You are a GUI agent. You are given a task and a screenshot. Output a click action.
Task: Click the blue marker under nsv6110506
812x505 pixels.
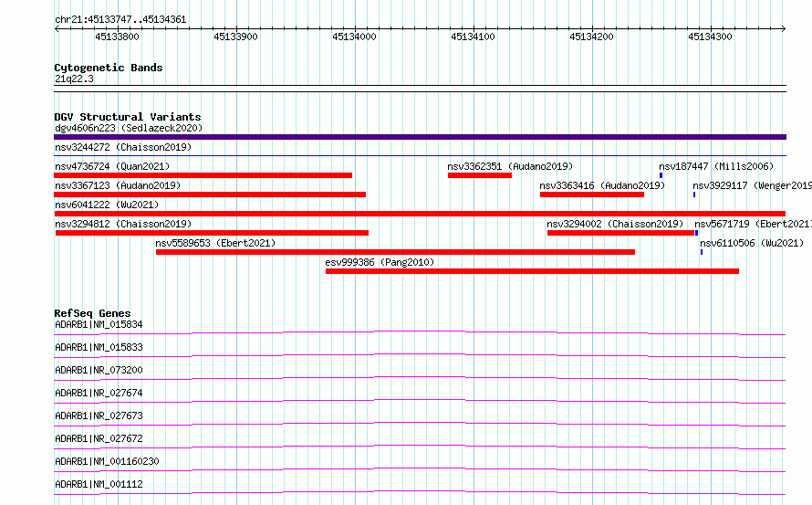(702, 252)
